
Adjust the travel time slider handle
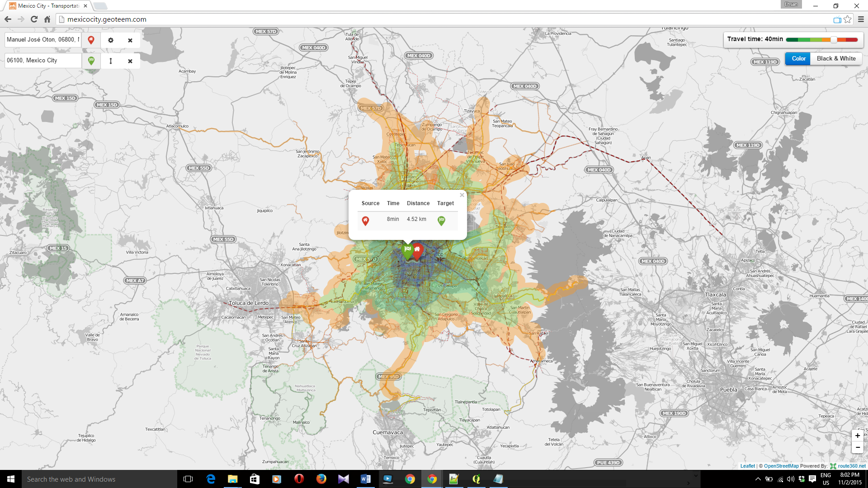(x=834, y=40)
